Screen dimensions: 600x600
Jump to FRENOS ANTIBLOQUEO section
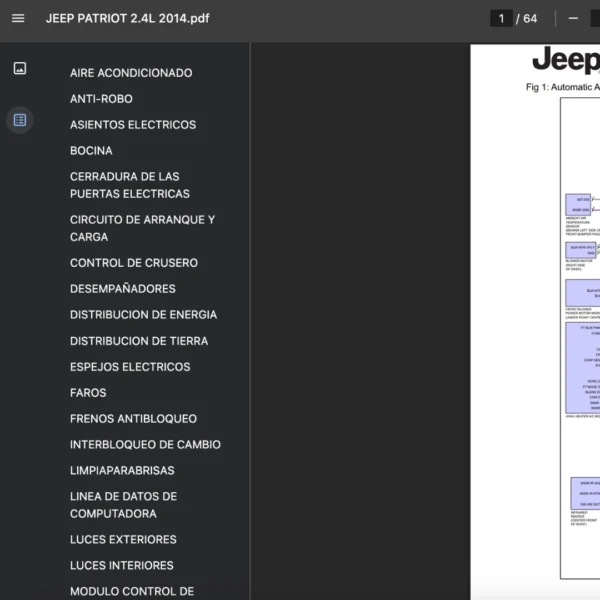coord(133,419)
